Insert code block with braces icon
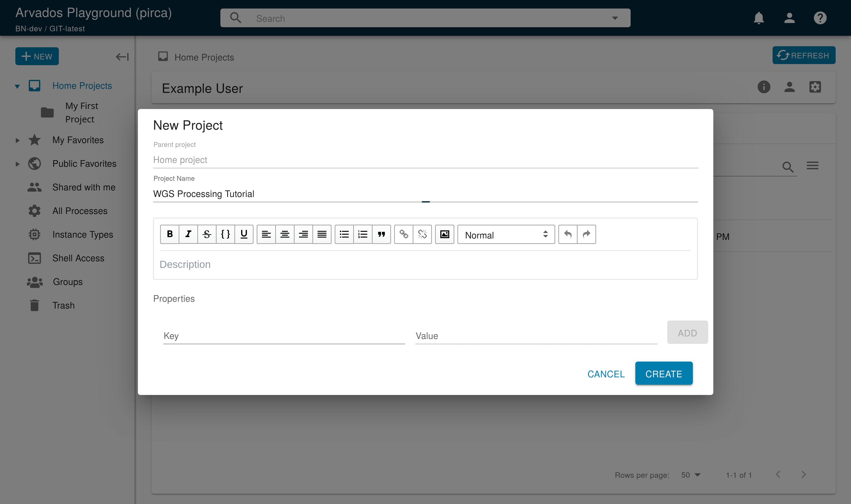Screen dimensions: 851x504 tap(225, 234)
